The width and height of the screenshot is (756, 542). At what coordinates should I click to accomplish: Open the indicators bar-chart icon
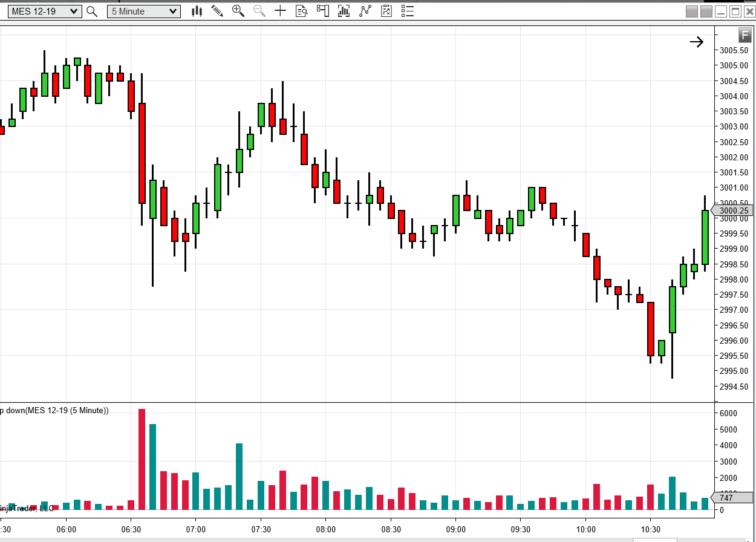click(x=344, y=11)
